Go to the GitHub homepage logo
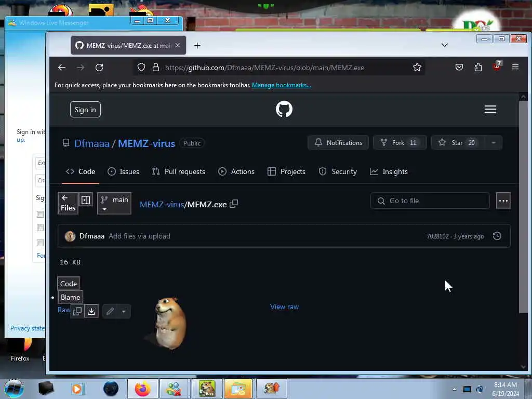The height and width of the screenshot is (399, 532). point(284,109)
